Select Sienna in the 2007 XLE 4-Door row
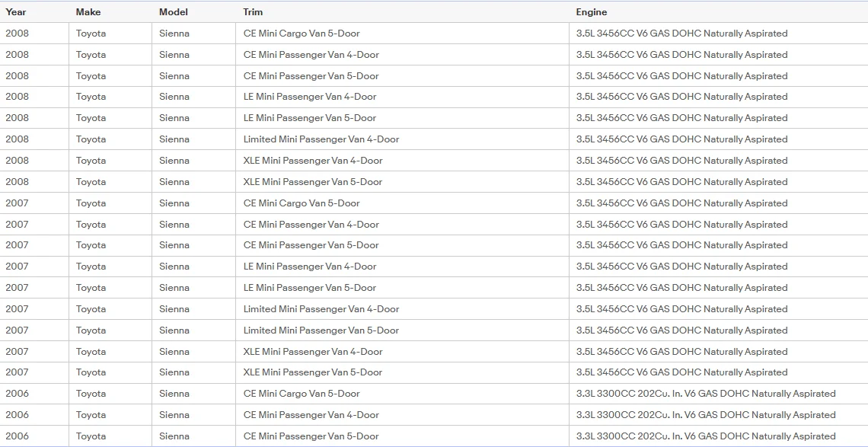The height and width of the screenshot is (447, 868). pyautogui.click(x=174, y=352)
